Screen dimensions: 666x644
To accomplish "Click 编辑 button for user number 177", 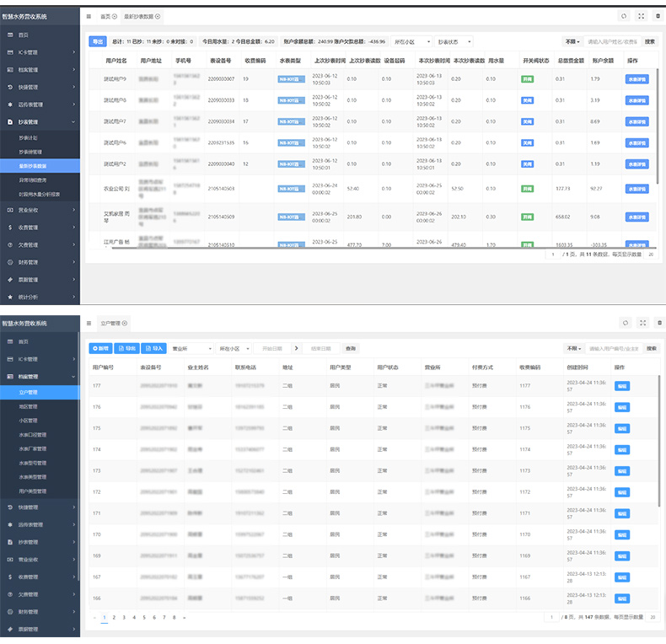I will coord(622,385).
